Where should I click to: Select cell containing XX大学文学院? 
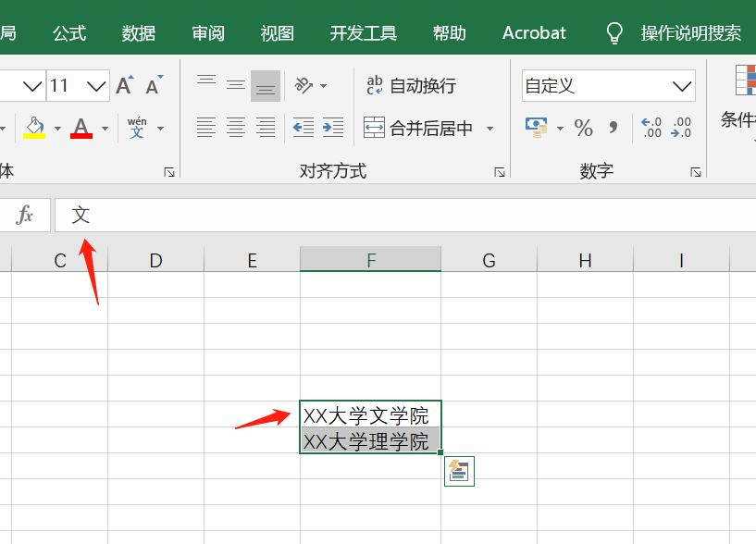click(x=370, y=414)
